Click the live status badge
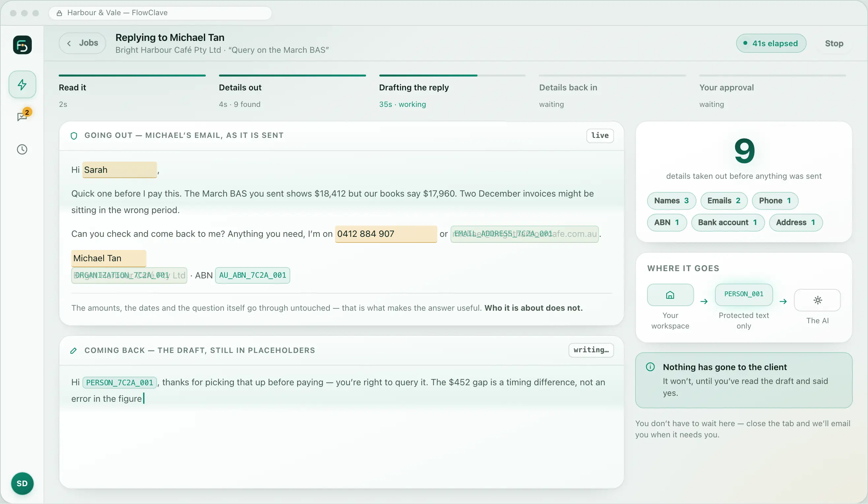 tap(600, 136)
